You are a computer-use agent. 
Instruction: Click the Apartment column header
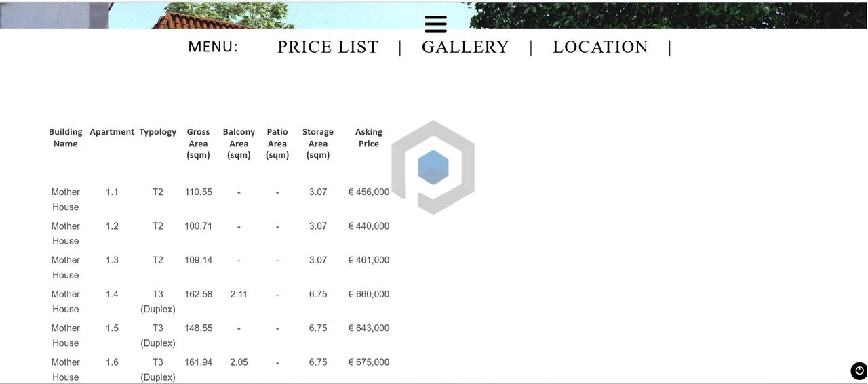(x=112, y=132)
